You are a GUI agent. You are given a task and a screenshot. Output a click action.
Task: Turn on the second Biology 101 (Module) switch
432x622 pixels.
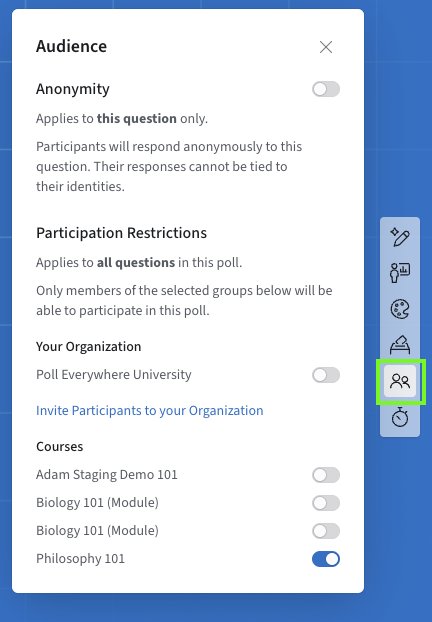[326, 531]
